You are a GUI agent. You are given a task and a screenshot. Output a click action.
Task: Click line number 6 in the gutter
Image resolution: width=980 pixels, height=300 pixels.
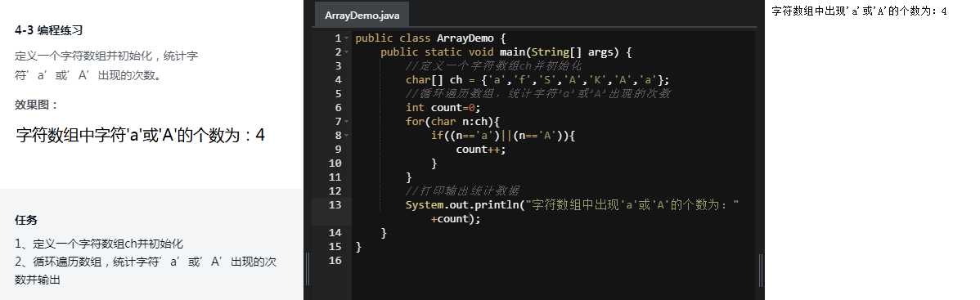point(338,108)
